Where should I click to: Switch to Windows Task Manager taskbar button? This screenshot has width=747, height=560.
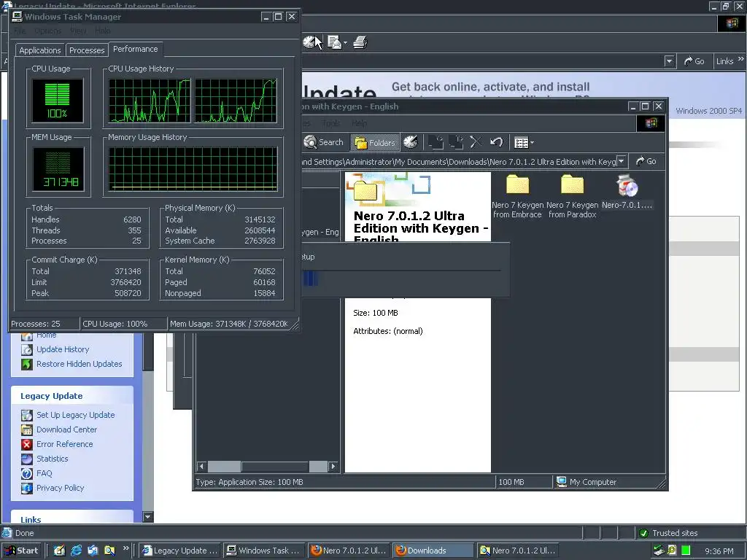(x=264, y=551)
